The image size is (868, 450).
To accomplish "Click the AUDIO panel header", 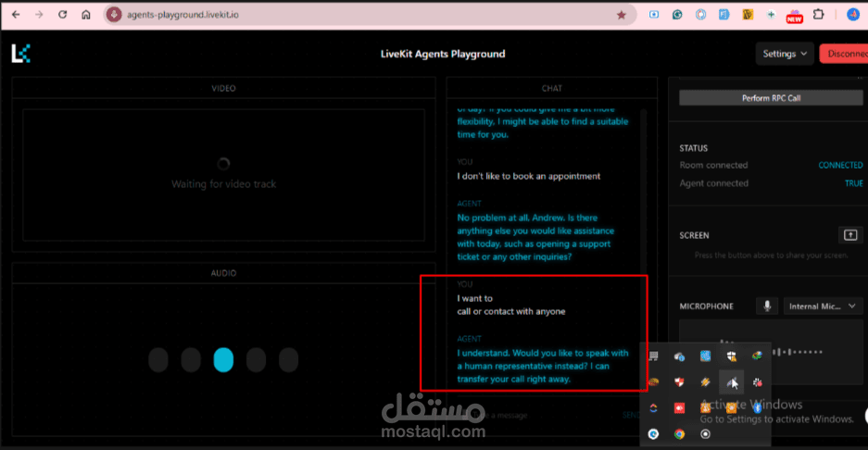I will tap(223, 273).
